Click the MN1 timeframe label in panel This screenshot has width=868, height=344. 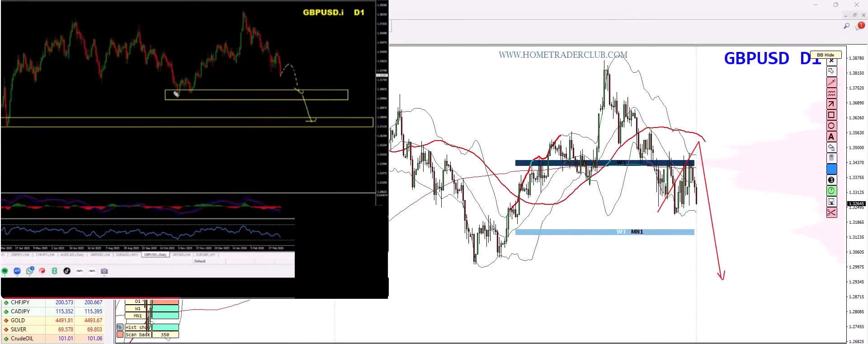coord(137,316)
